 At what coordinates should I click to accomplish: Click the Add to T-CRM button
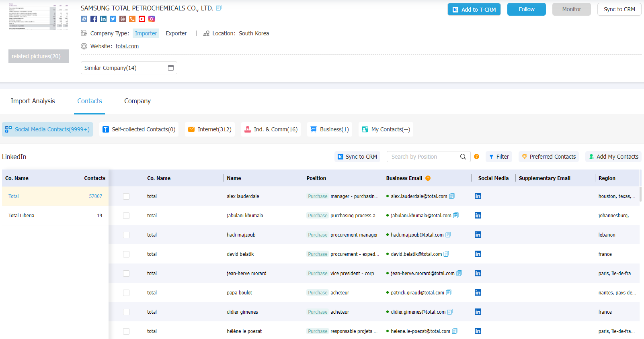pyautogui.click(x=474, y=9)
